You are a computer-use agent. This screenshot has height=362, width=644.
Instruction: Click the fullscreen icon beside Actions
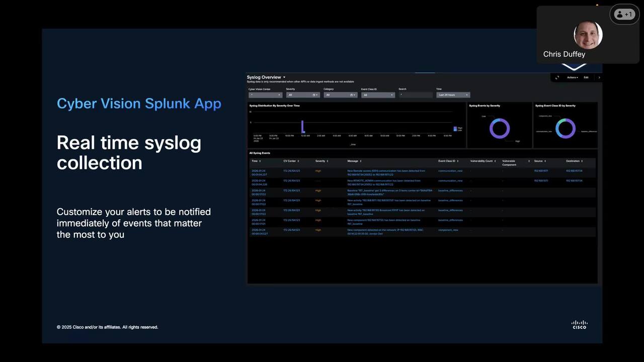click(557, 77)
